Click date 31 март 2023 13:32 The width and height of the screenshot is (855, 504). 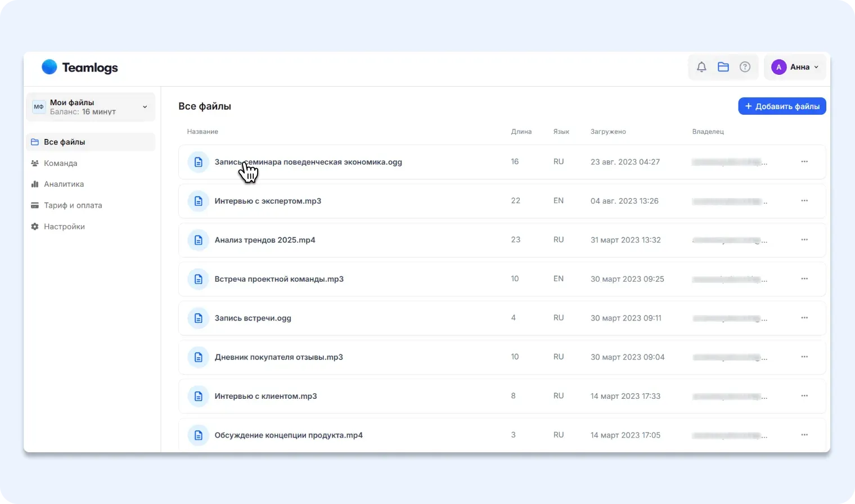625,240
